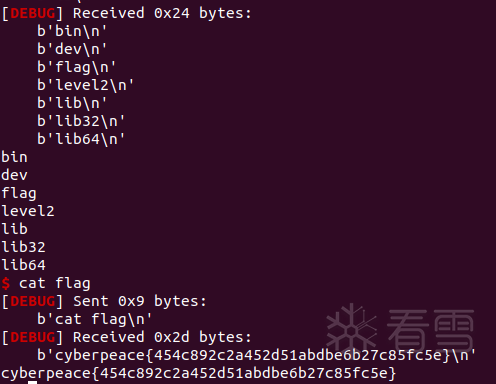This screenshot has width=496, height=384.
Task: Click the 'Sent 0x9 bytes' debug line
Action: 140,301
